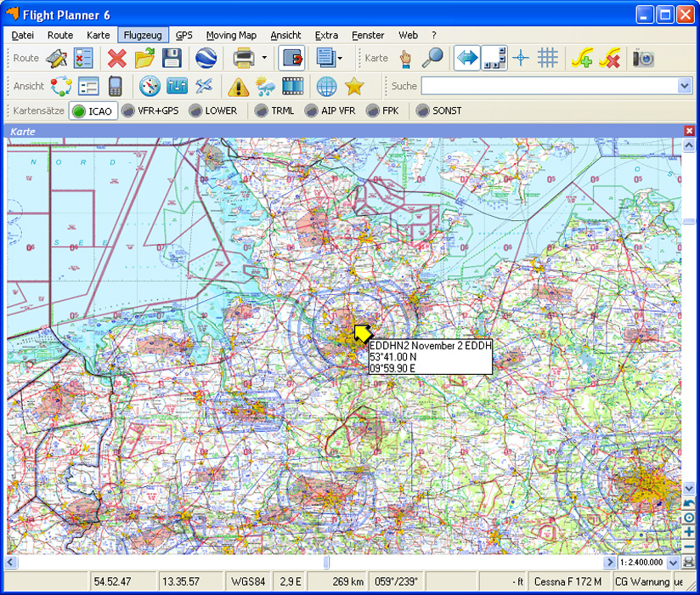Click the export window arrow icon
700x595 pixels.
point(291,59)
